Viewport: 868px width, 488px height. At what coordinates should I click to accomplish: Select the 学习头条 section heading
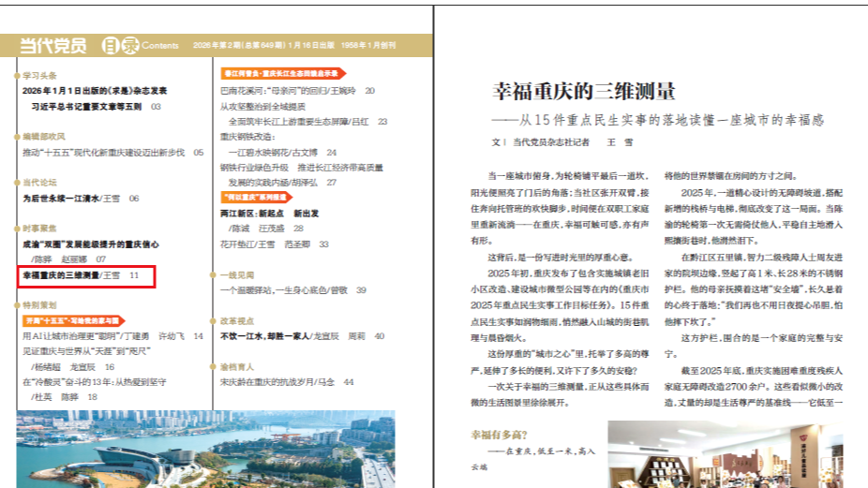coord(39,75)
